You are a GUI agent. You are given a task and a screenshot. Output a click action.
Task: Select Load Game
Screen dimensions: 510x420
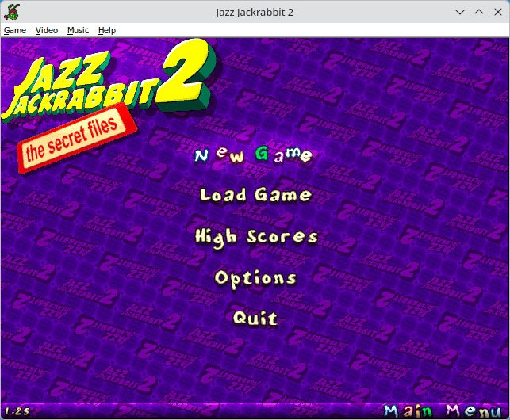[255, 195]
